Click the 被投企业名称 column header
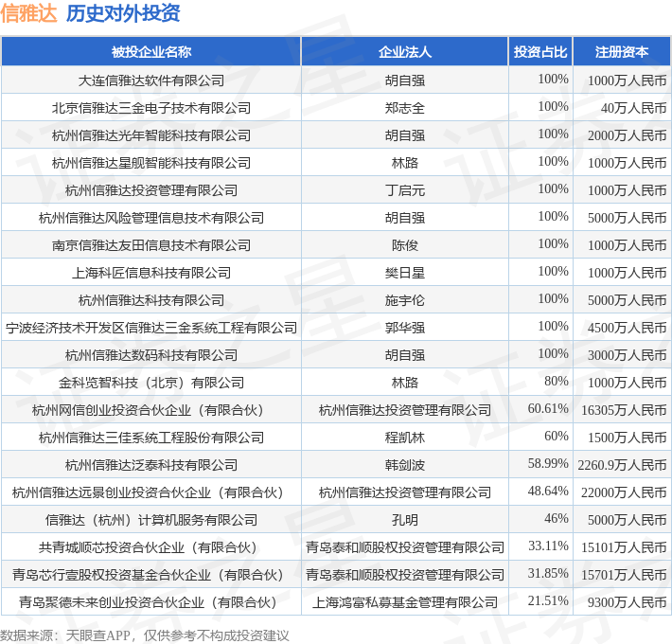The height and width of the screenshot is (644, 672). (x=150, y=52)
